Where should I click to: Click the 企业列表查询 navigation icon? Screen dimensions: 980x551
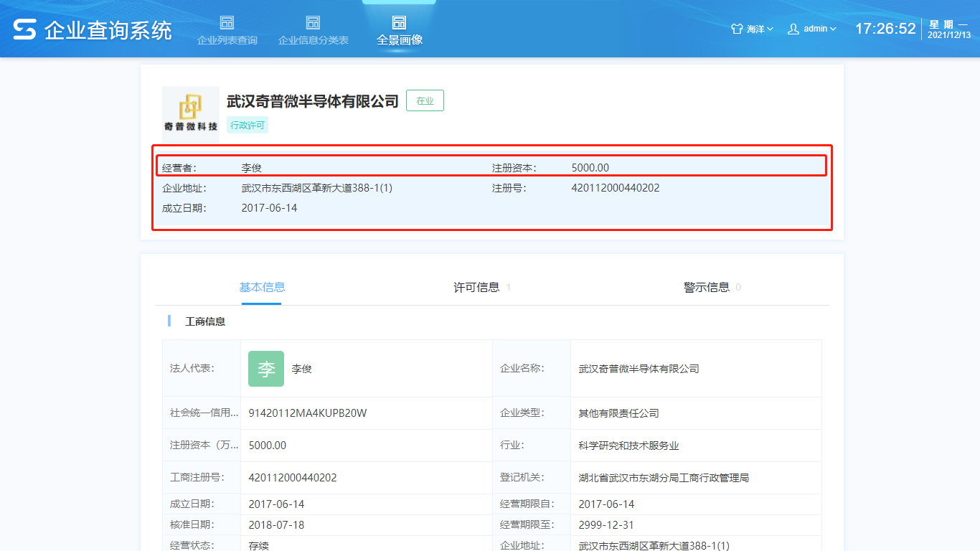pos(227,22)
